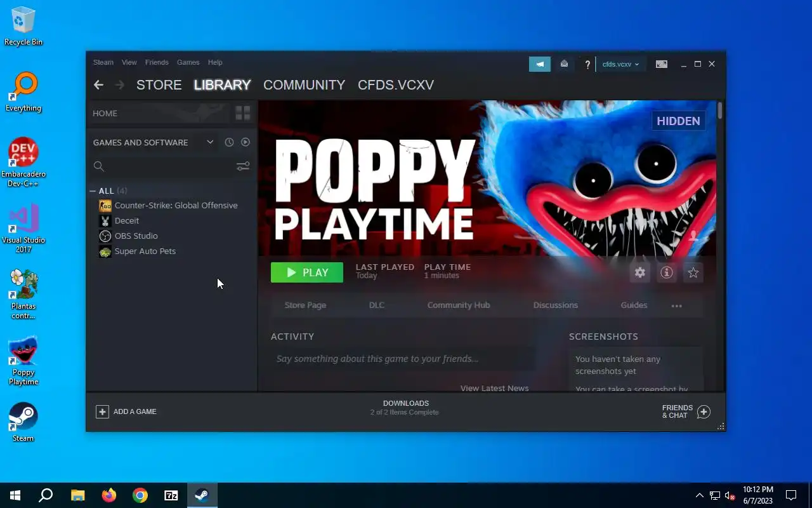Go forward with the right arrow

point(120,84)
